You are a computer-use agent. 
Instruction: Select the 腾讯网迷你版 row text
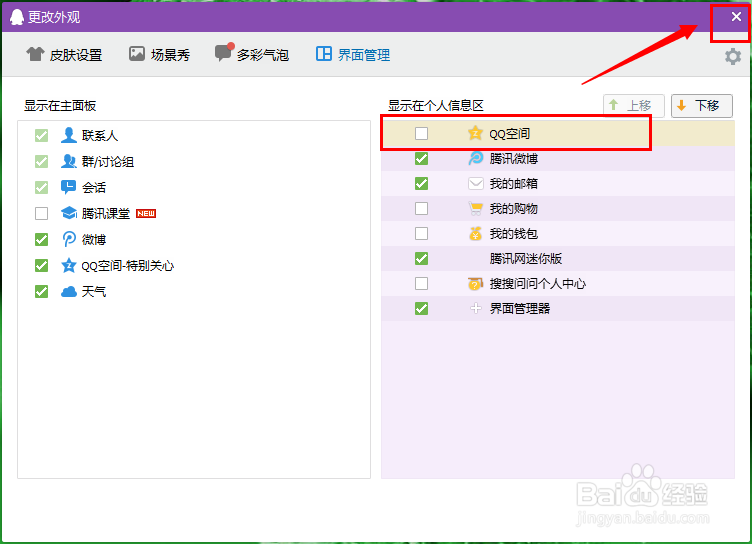526,259
